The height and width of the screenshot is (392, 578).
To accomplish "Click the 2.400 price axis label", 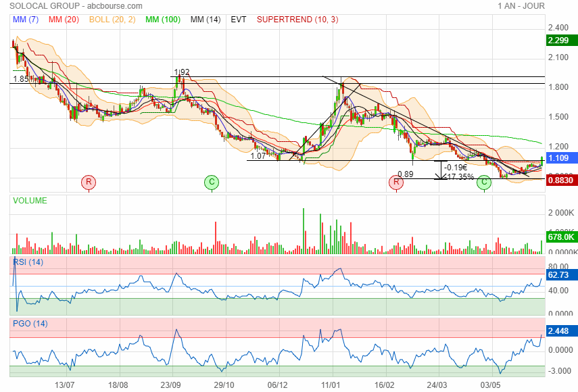I will 558,28.
